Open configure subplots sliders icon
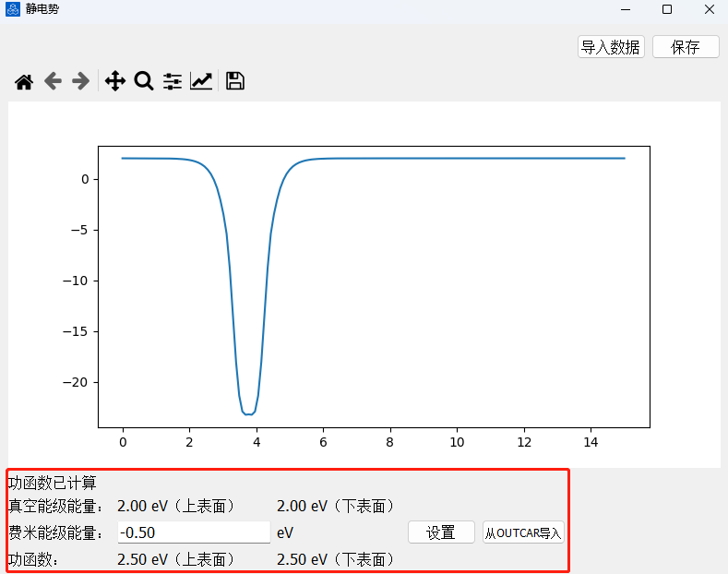The width and height of the screenshot is (728, 574). 173,82
